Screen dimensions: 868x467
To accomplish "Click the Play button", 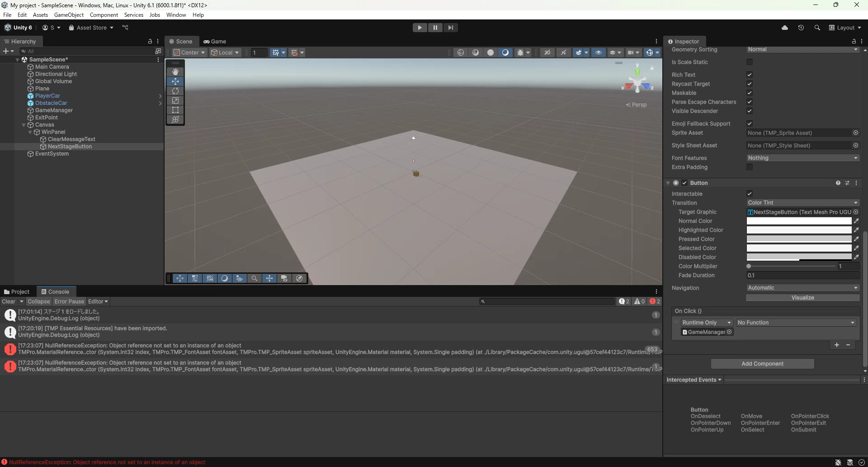I will (x=420, y=28).
